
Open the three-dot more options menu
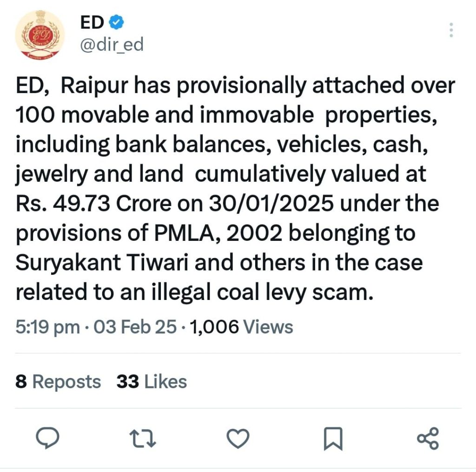coord(450,30)
